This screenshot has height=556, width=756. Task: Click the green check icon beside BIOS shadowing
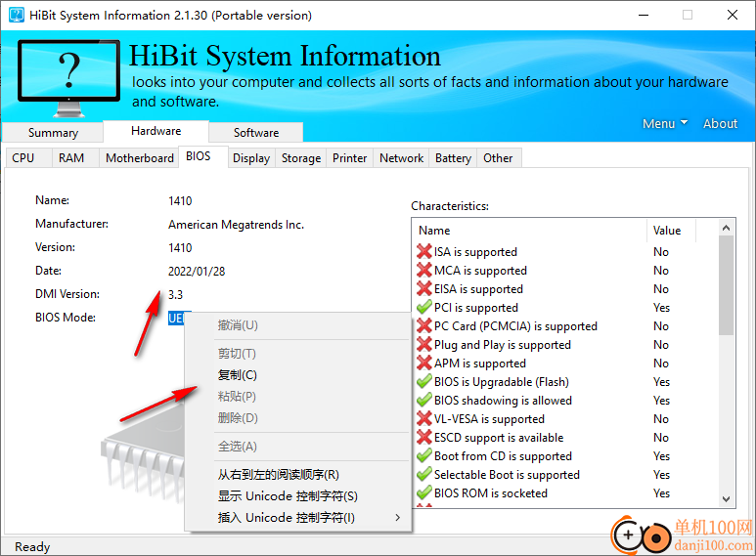[x=423, y=400]
